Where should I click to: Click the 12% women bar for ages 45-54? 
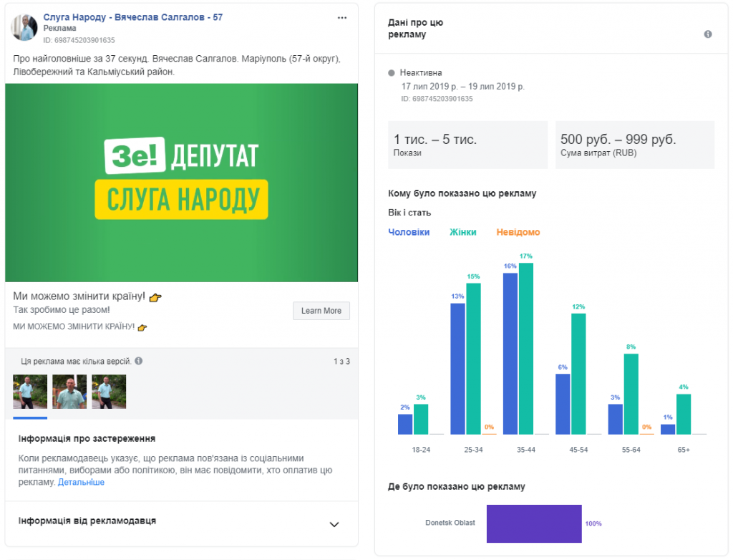point(578,374)
